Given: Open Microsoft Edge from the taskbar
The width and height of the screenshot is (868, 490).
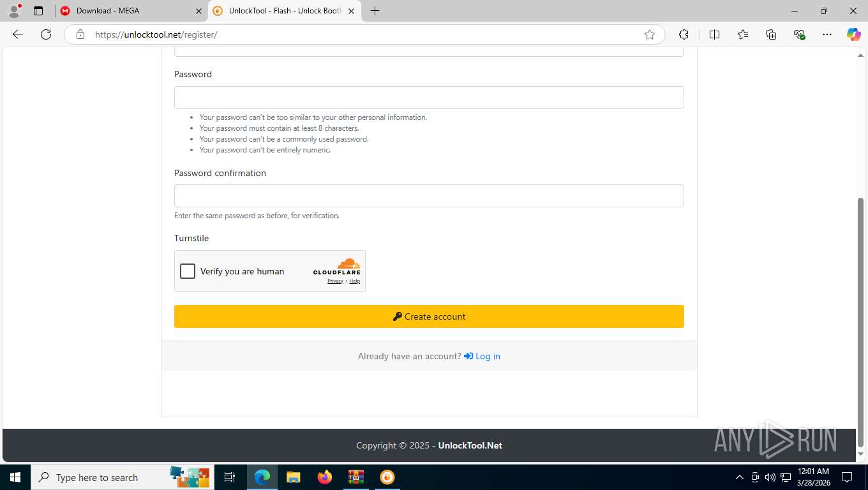Looking at the screenshot, I should pyautogui.click(x=262, y=477).
